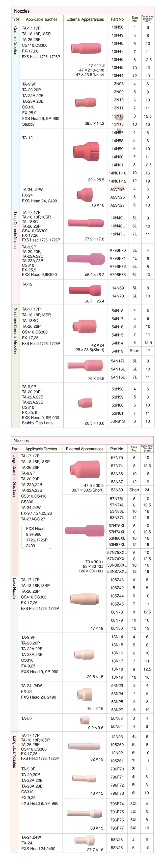The height and width of the screenshot is (868, 164).
Task: Select the tiny TA-50 nozzle image 9.2×9.6
Action: coord(85,720)
